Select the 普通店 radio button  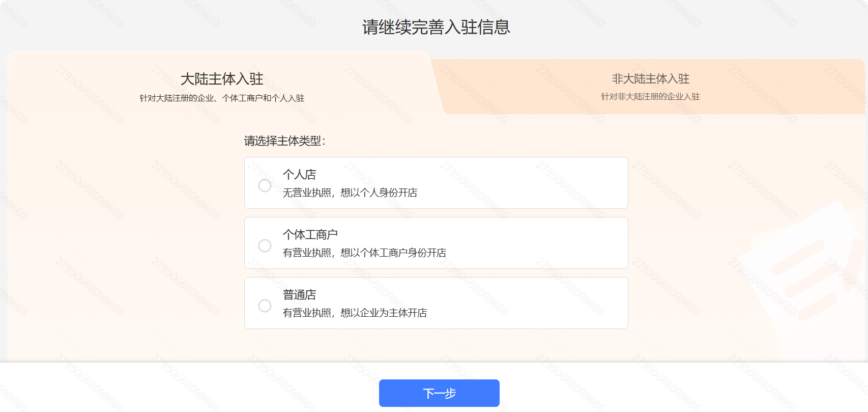[x=265, y=306]
